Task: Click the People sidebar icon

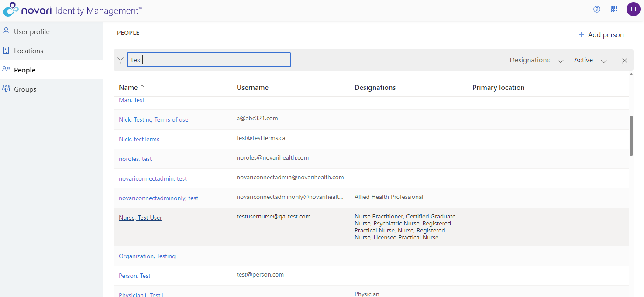Action: pyautogui.click(x=6, y=70)
